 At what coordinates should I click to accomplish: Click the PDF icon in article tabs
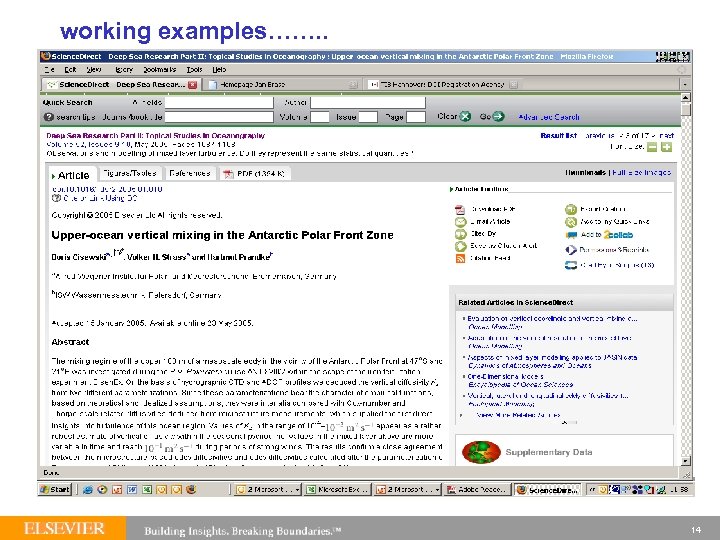[x=228, y=174]
